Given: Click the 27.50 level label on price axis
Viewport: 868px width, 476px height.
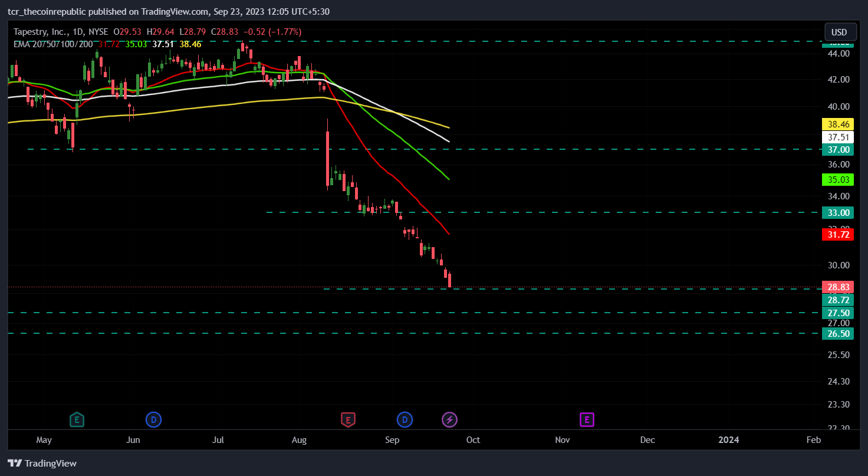Looking at the screenshot, I should [837, 313].
